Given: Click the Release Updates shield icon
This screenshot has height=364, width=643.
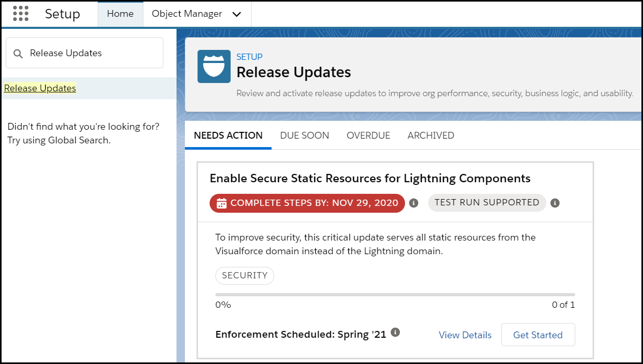Looking at the screenshot, I should (x=214, y=66).
